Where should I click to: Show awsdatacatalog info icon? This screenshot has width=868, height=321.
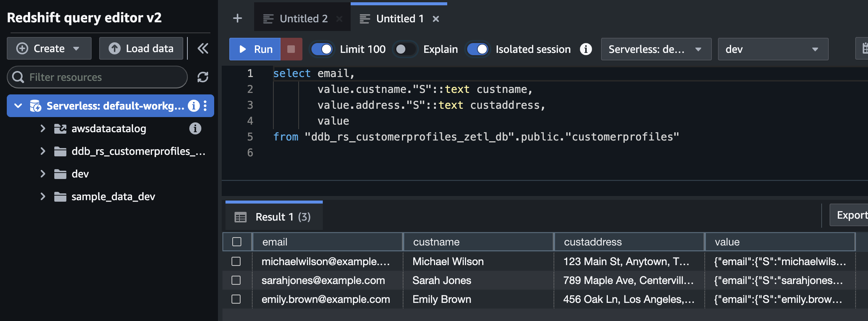coord(195,128)
